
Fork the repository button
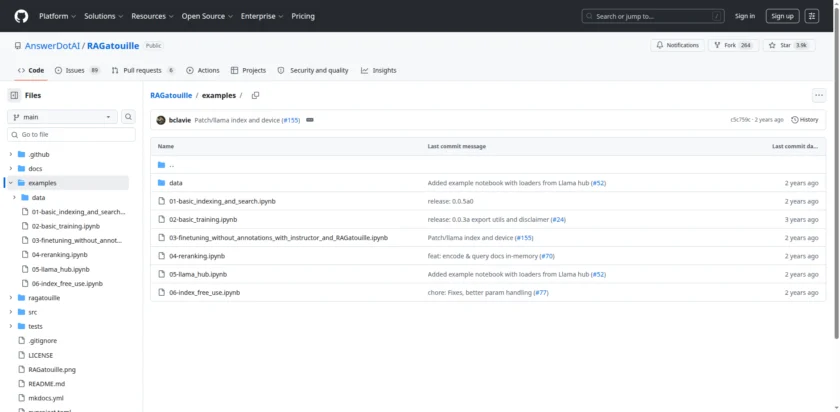click(x=734, y=46)
